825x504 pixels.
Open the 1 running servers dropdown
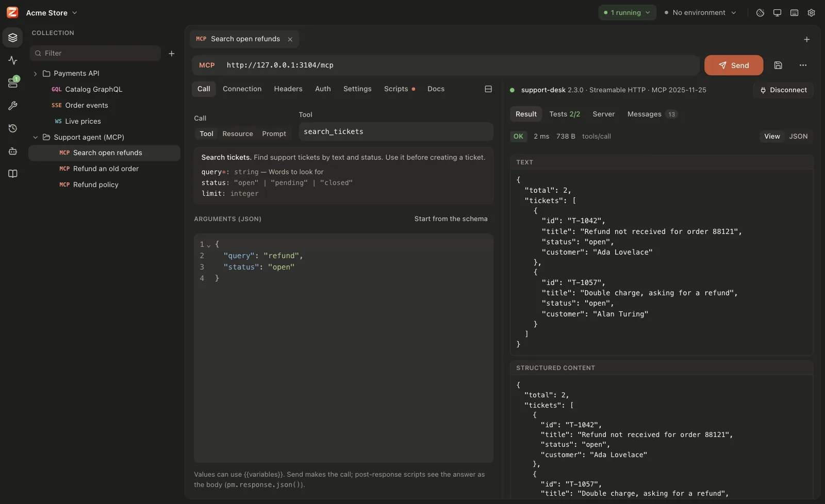click(627, 13)
